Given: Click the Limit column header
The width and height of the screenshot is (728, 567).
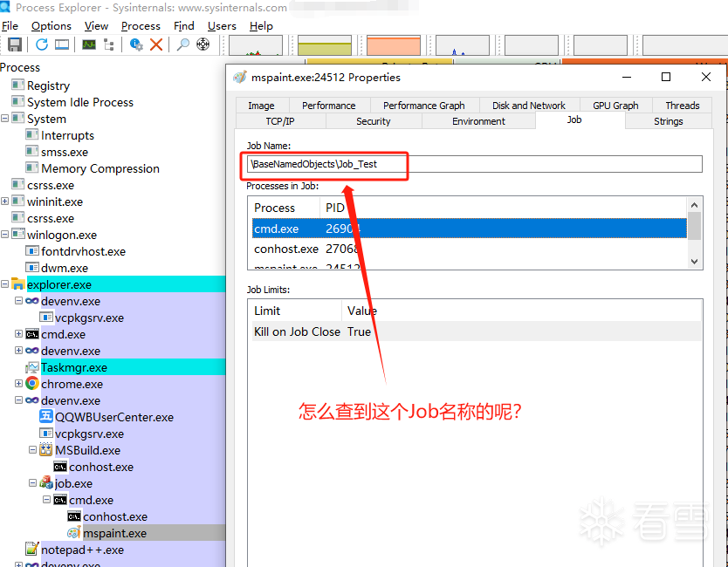Looking at the screenshot, I should pos(267,311).
